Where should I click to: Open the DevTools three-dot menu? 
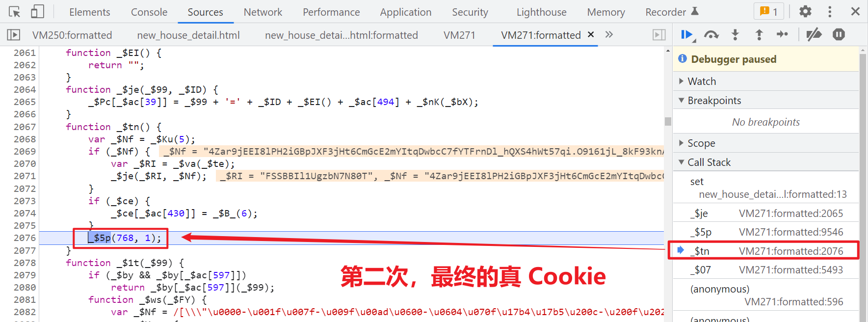click(830, 11)
